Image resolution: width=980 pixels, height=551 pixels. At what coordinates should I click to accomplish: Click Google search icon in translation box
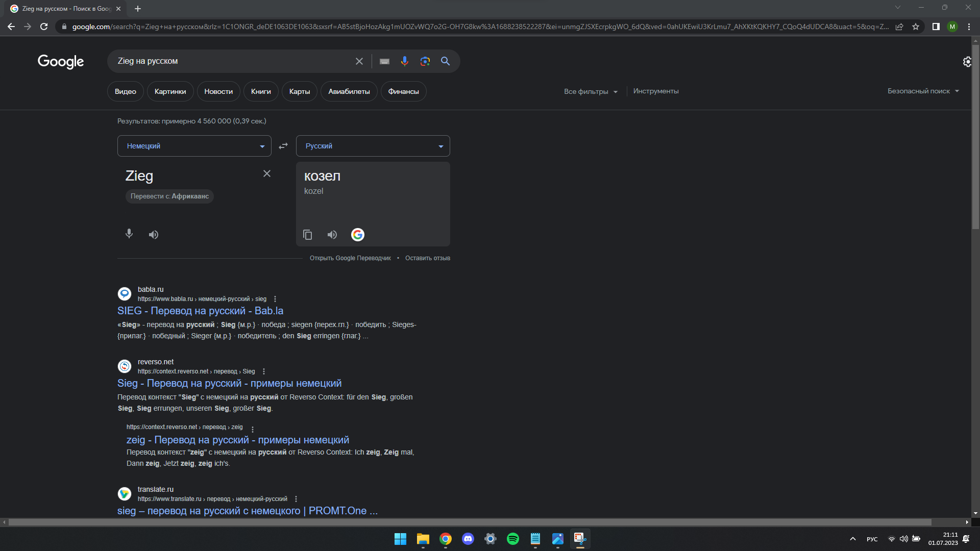point(358,235)
